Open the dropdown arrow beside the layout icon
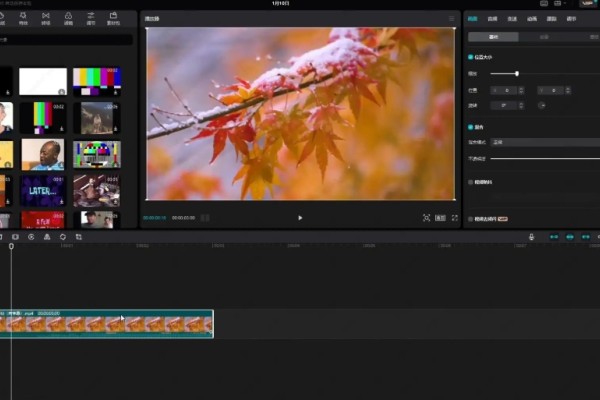 (x=565, y=3)
